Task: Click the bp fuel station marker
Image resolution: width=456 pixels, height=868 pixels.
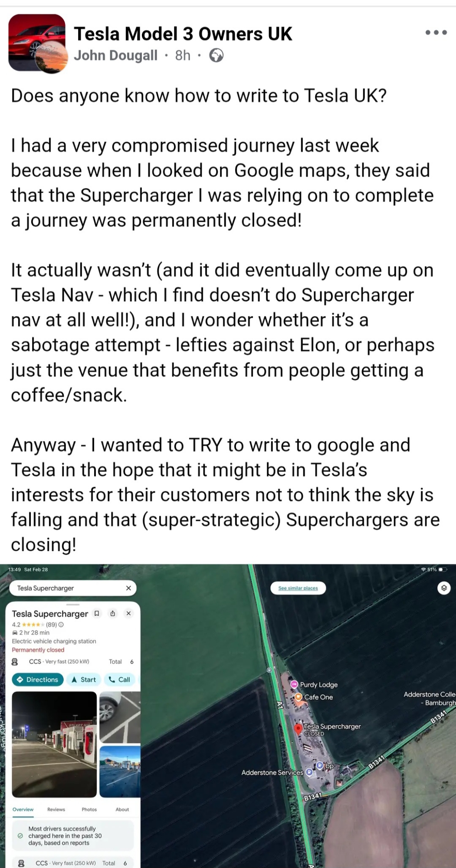Action: pyautogui.click(x=320, y=766)
